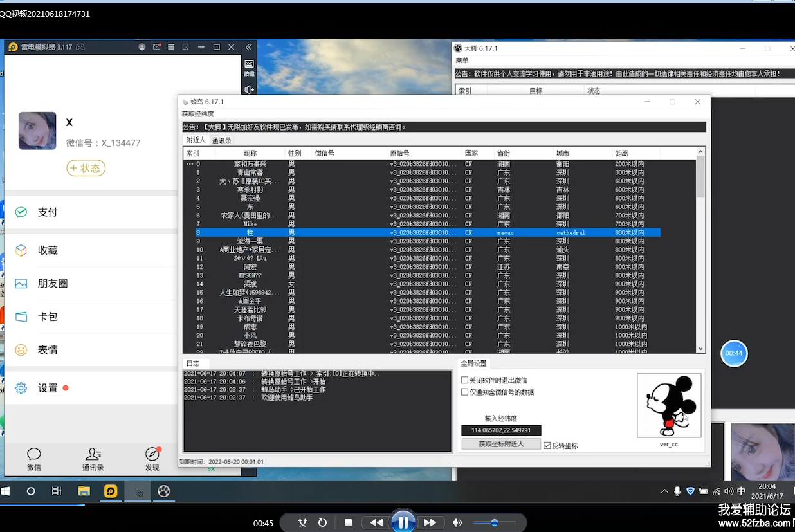Open 支付 (Pay) in WeChat

tap(91, 212)
